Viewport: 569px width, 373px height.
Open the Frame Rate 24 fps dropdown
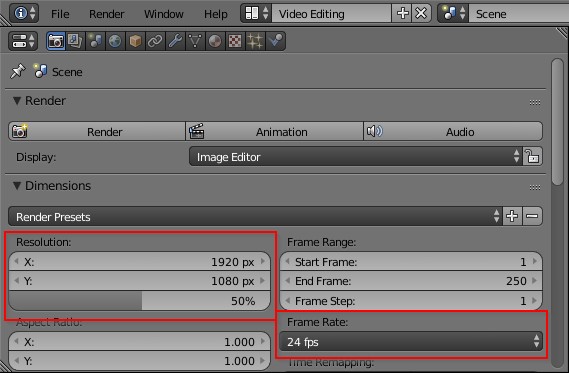411,341
